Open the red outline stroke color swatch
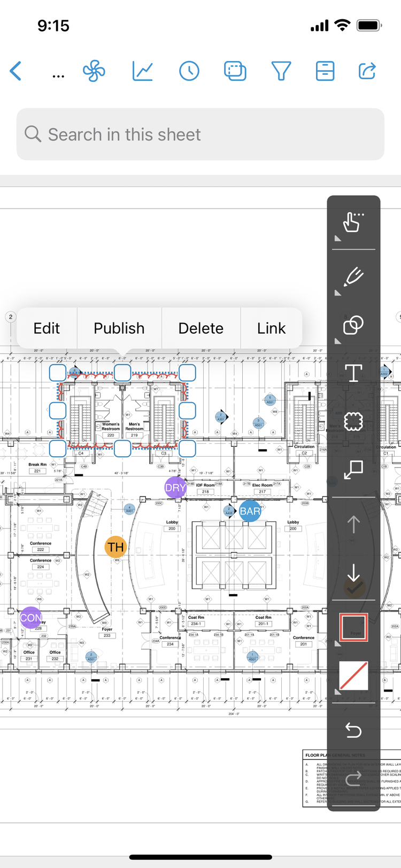401x868 pixels. point(353,627)
